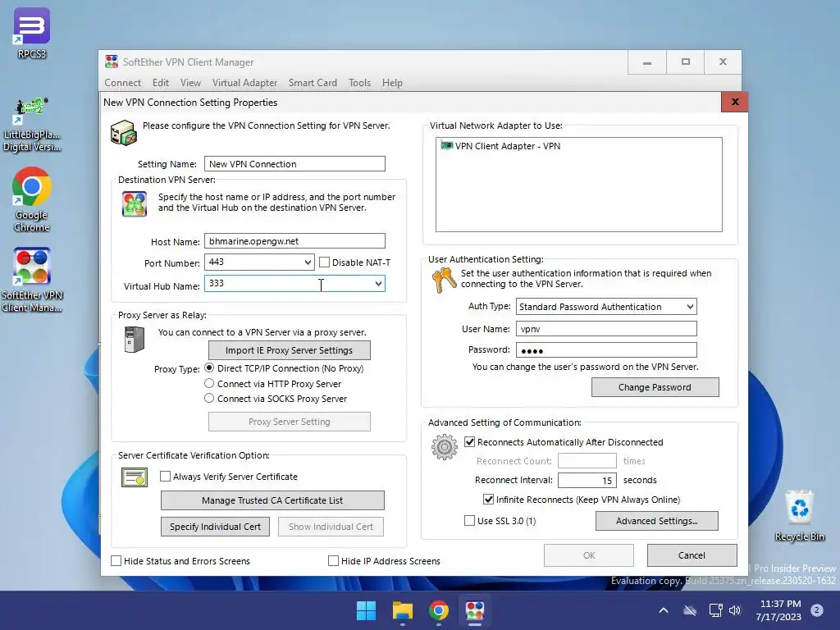Open taskbar clock showing 11:37 PM
The width and height of the screenshot is (840, 630).
coord(779,610)
